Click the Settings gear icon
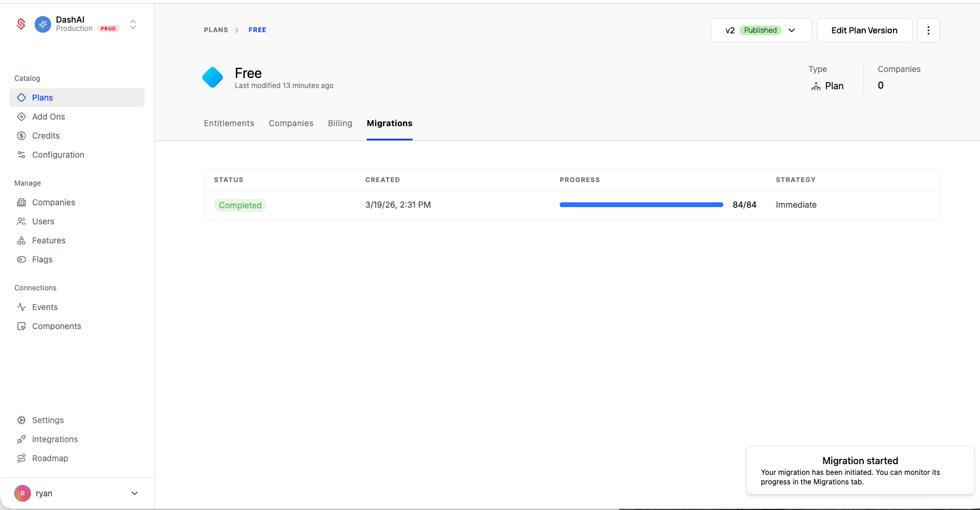This screenshot has height=510, width=980. 21,420
